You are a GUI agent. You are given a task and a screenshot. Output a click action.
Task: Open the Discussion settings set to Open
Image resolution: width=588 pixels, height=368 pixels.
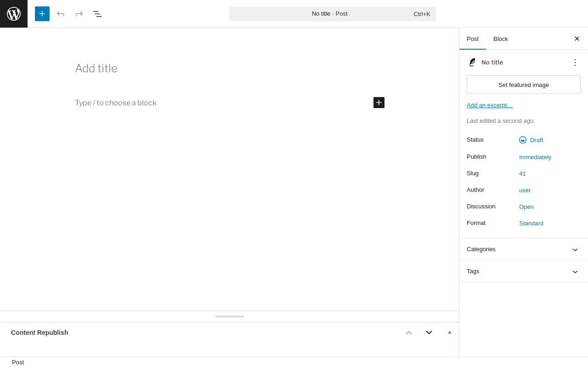526,207
